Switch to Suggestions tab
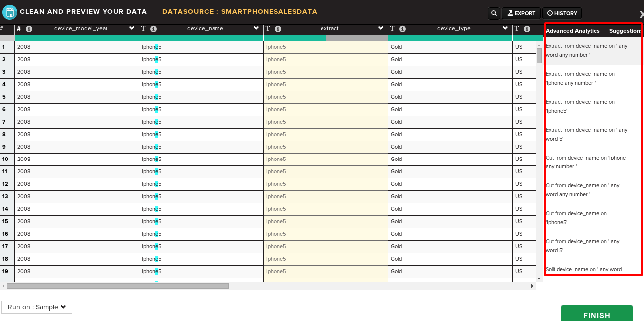Viewport: 644px width, 321px height. [625, 31]
